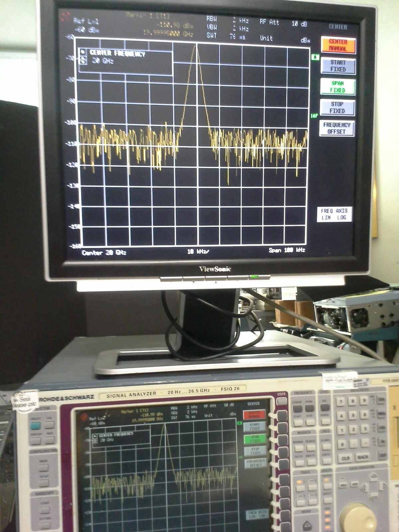This screenshot has width=399, height=532.
Task: Push keypad digit 2 on analyzer
Action: [x=353, y=429]
